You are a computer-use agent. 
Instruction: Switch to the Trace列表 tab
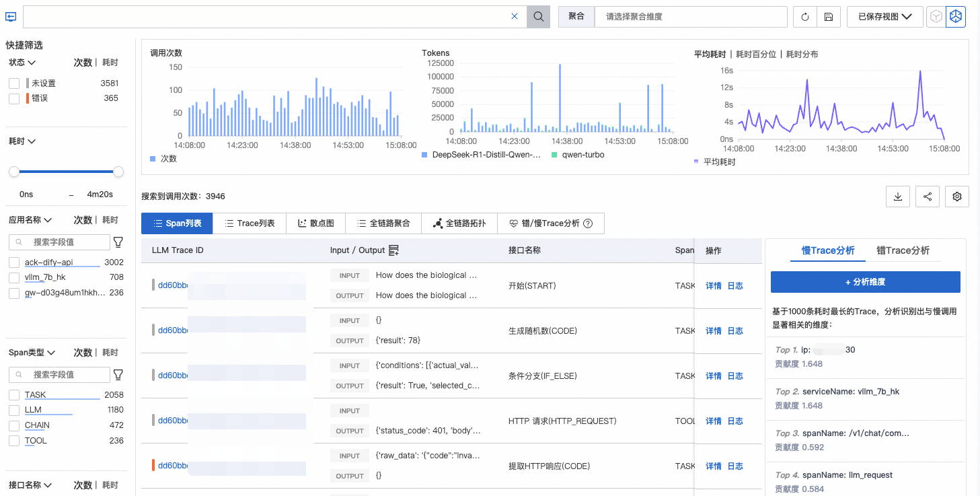point(249,223)
